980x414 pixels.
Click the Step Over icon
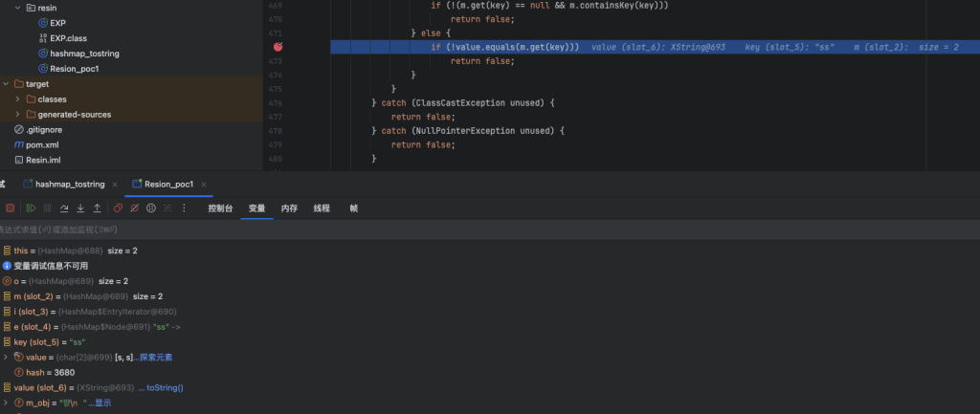click(x=64, y=207)
